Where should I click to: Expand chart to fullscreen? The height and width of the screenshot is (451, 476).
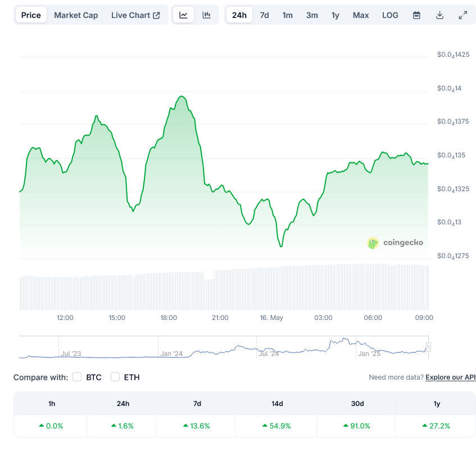pos(463,15)
